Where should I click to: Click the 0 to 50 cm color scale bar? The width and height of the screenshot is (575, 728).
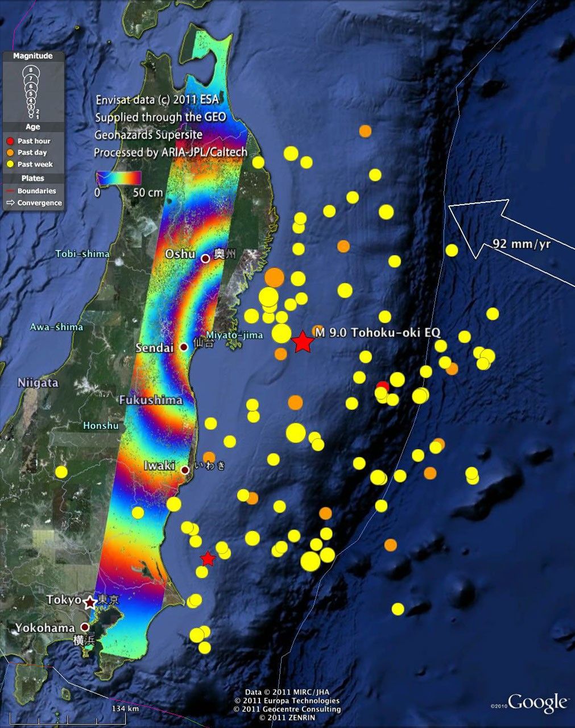tap(119, 177)
